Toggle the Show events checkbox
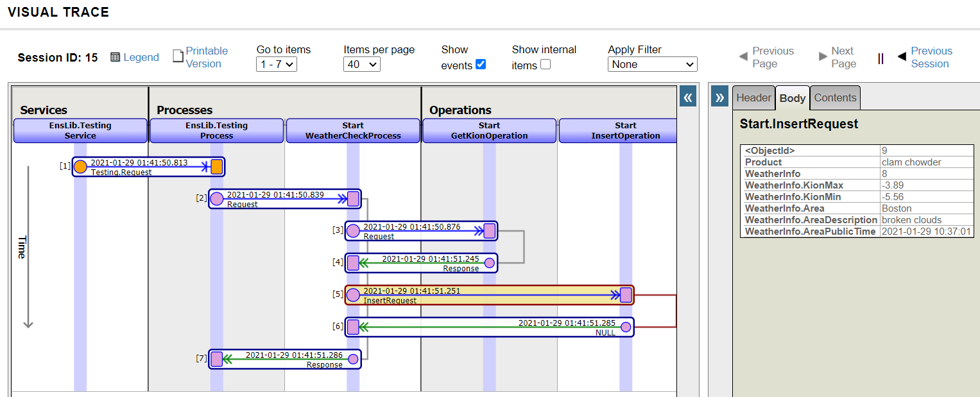 click(x=481, y=64)
